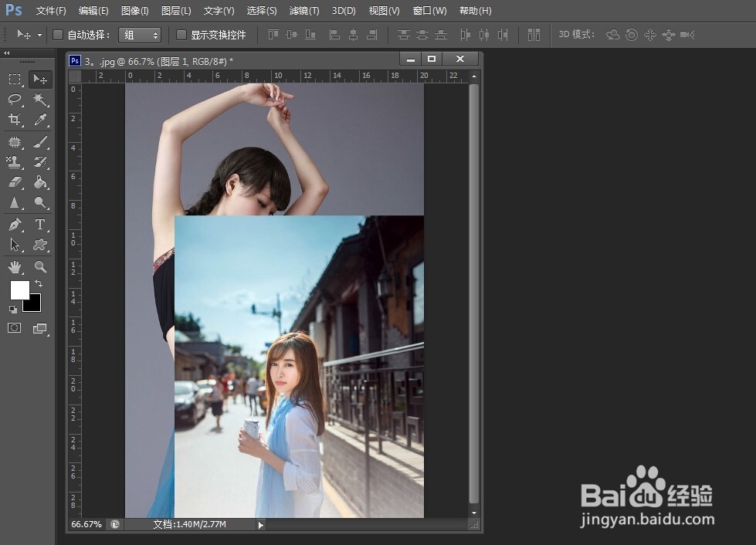
Task: Select the Move tool in toolbox
Action: (x=40, y=79)
